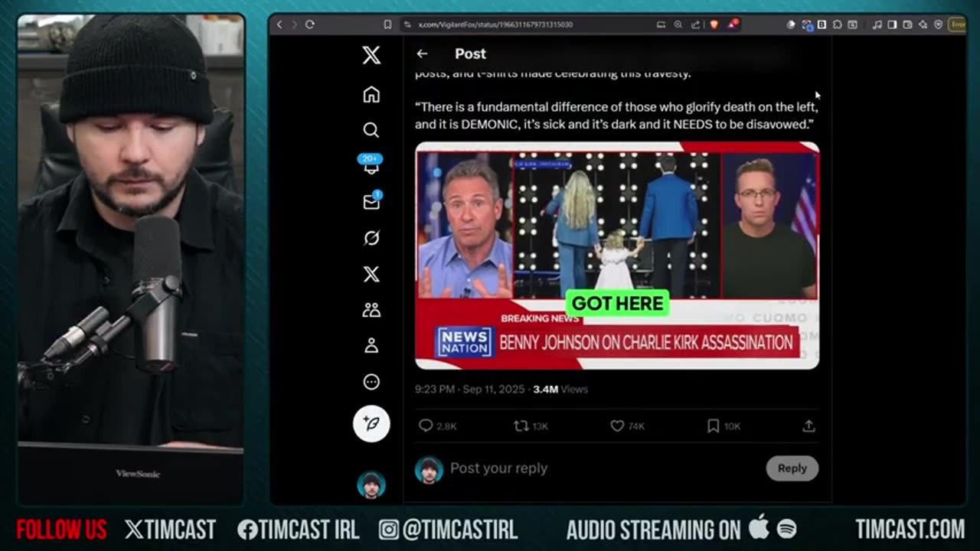Bookmark the post with 10K bookmarks

pyautogui.click(x=724, y=425)
